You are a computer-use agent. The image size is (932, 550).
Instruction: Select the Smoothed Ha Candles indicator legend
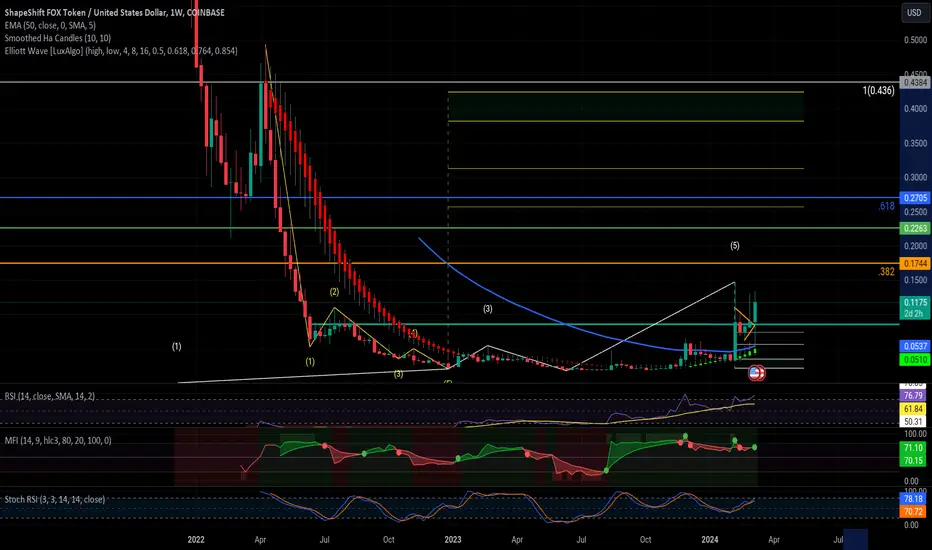[x=58, y=38]
